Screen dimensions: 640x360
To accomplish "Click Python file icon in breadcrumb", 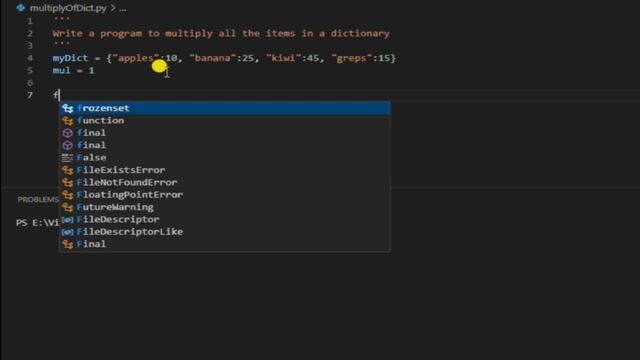I will click(20, 7).
